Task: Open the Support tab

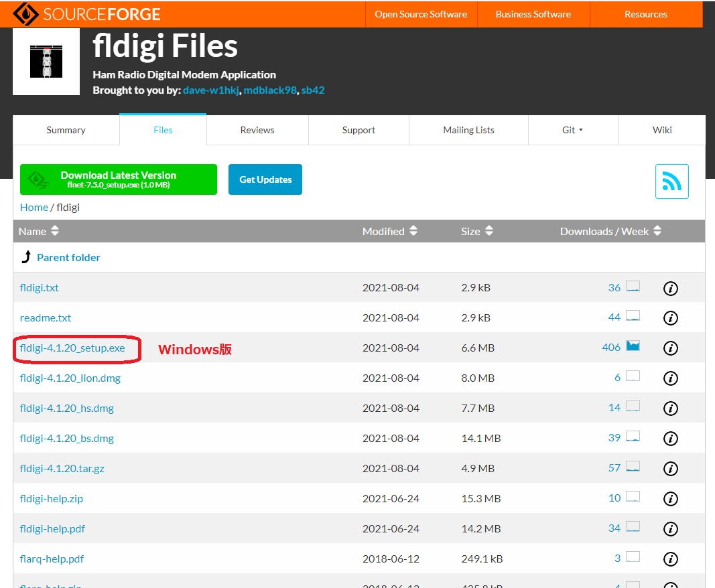Action: (x=359, y=130)
